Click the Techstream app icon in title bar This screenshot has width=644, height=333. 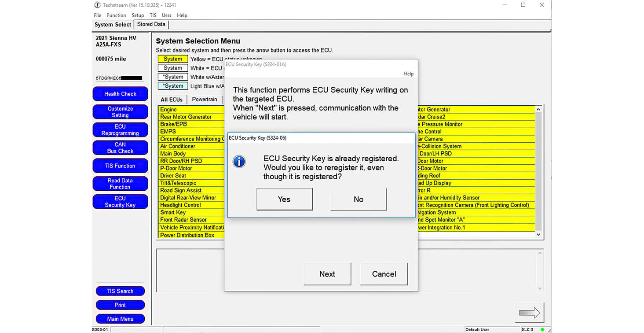97,5
